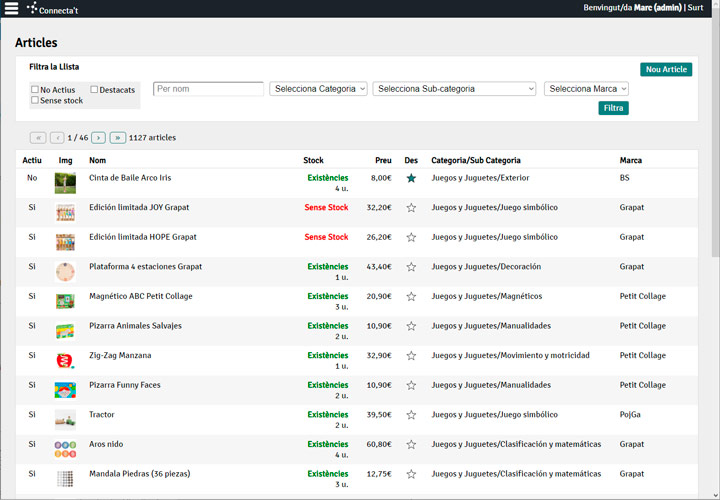
Task: Star the Tractor article
Action: pos(411,415)
